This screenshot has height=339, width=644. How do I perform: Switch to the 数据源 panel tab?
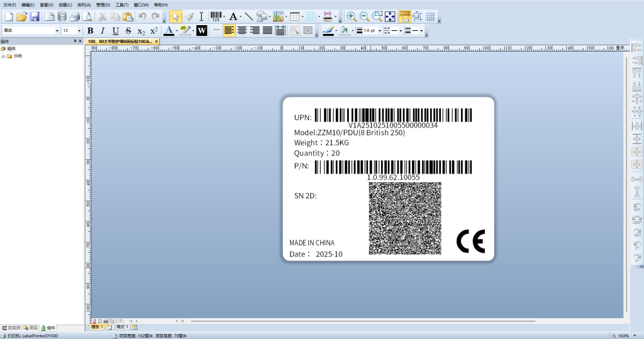pyautogui.click(x=11, y=328)
